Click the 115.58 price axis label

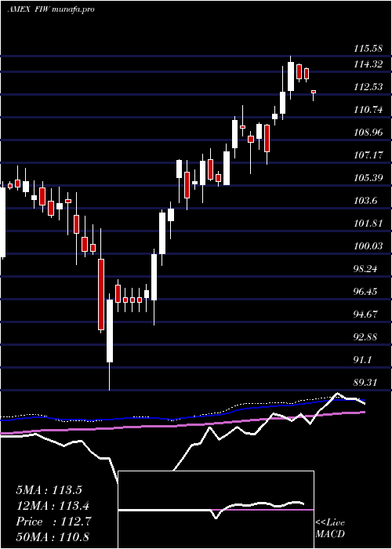point(368,49)
